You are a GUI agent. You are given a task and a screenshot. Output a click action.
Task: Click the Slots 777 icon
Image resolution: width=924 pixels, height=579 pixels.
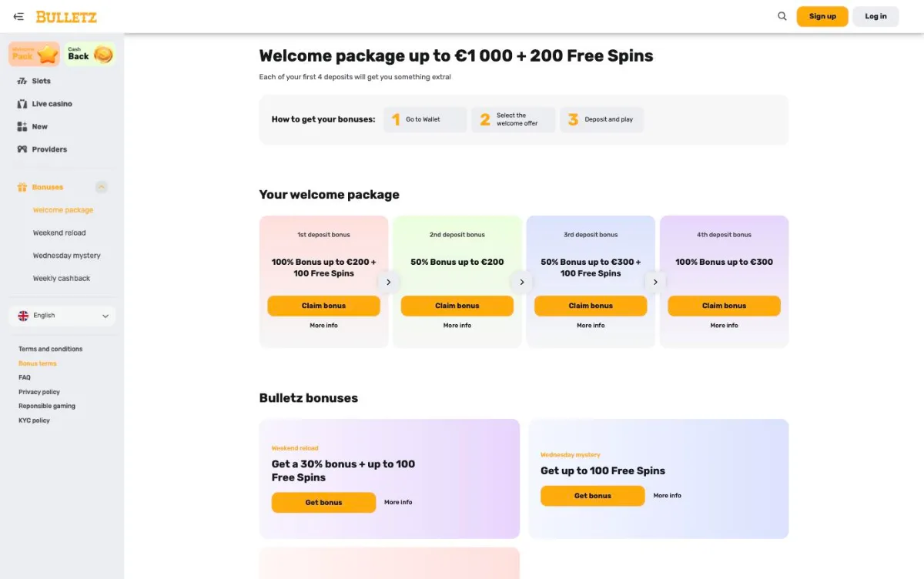click(x=22, y=81)
